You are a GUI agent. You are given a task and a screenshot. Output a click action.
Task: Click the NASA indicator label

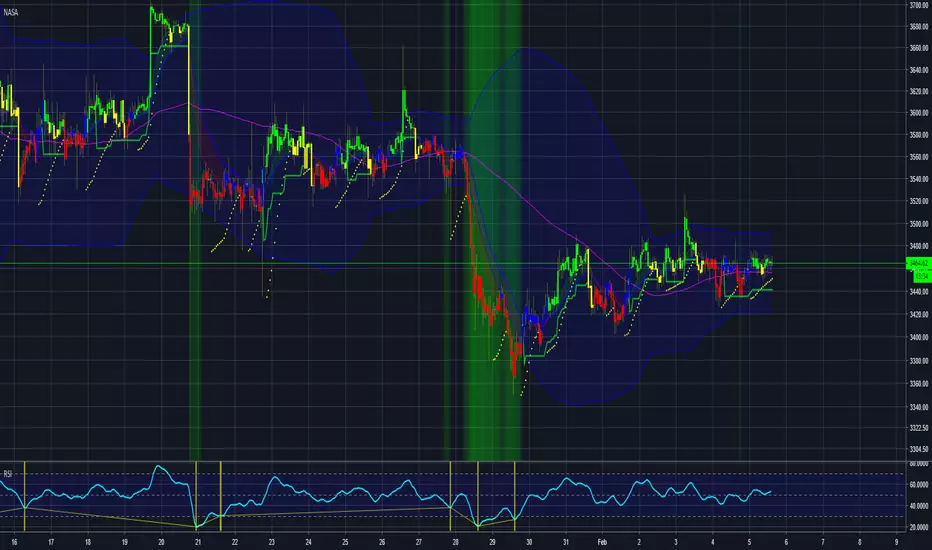pos(11,12)
